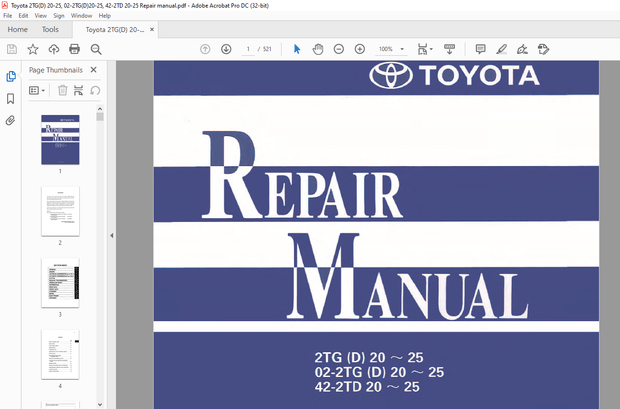Show the Page Thumbnails sidebar icon
The image size is (620, 409).
click(11, 76)
